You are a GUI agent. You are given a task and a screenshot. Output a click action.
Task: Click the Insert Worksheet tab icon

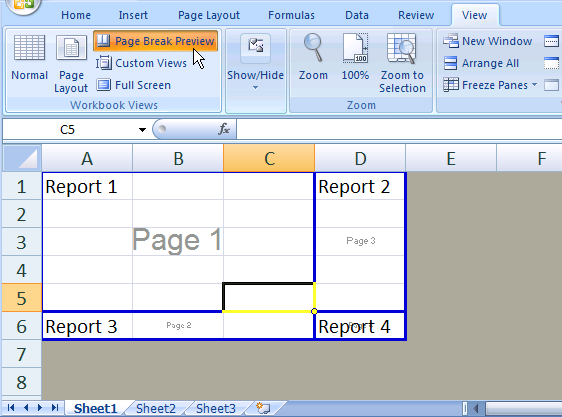pos(263,408)
